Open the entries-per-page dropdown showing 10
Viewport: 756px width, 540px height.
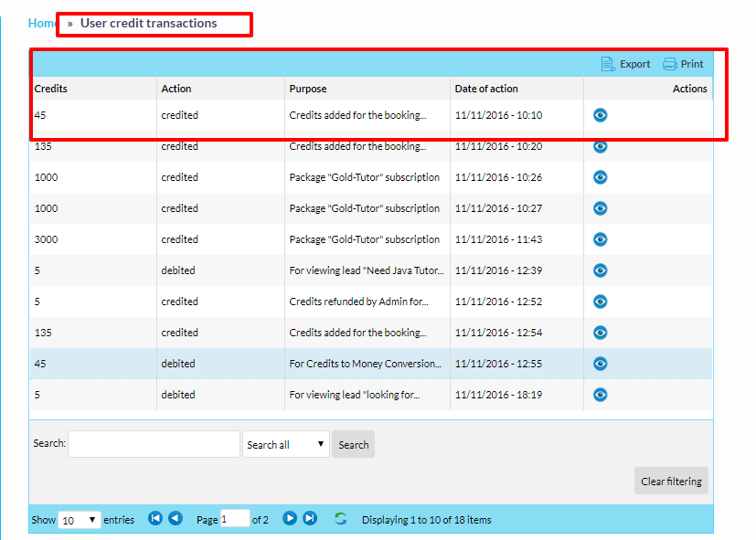click(x=80, y=520)
